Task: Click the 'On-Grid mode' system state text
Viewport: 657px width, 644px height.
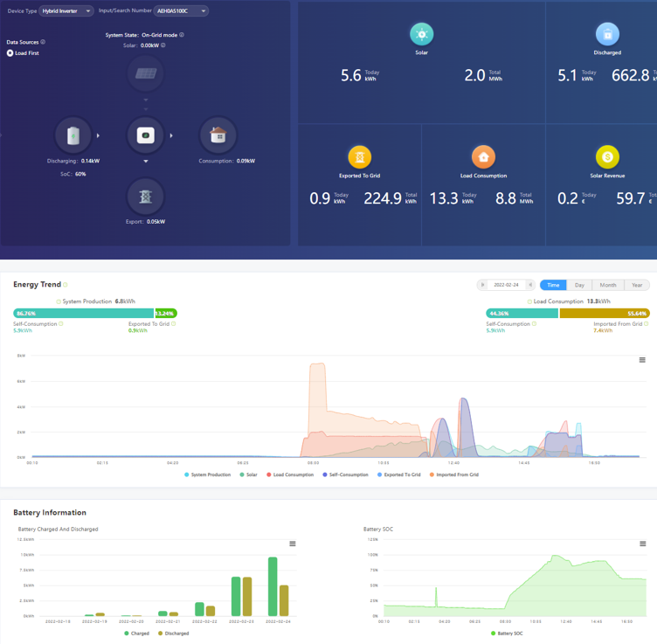Action: [159, 35]
